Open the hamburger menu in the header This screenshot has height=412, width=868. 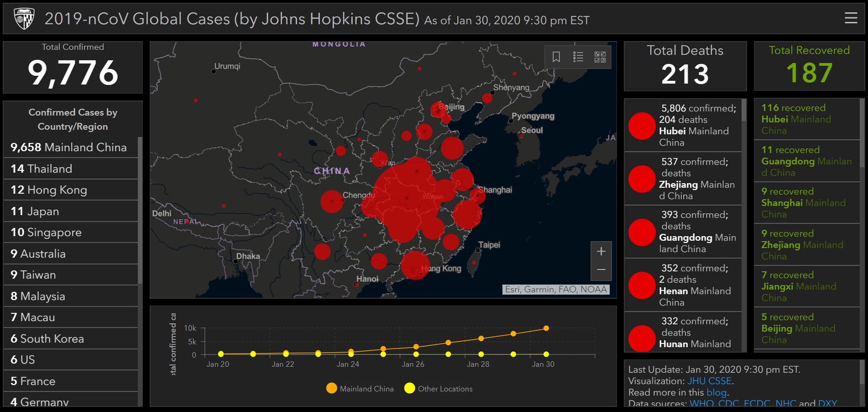tap(851, 18)
